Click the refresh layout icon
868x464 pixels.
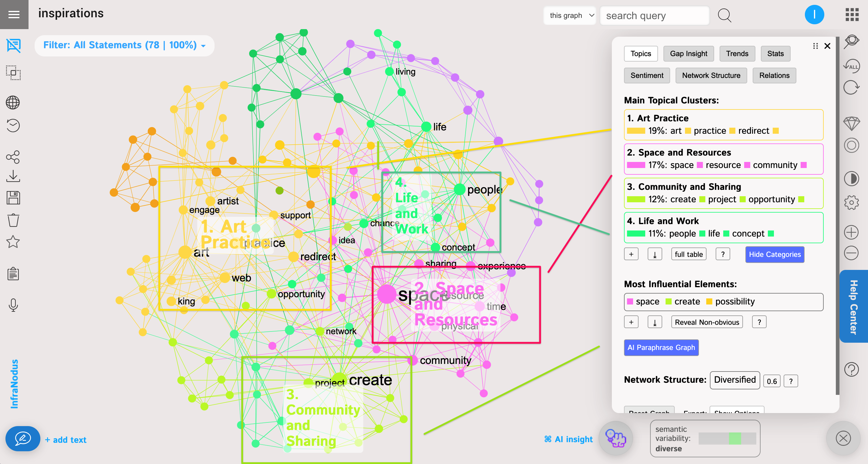[852, 88]
